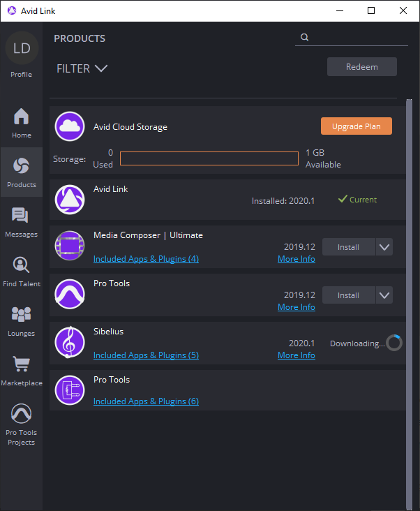This screenshot has width=420, height=511.
Task: Click the Avid Link product icon
Action: pyautogui.click(x=70, y=200)
